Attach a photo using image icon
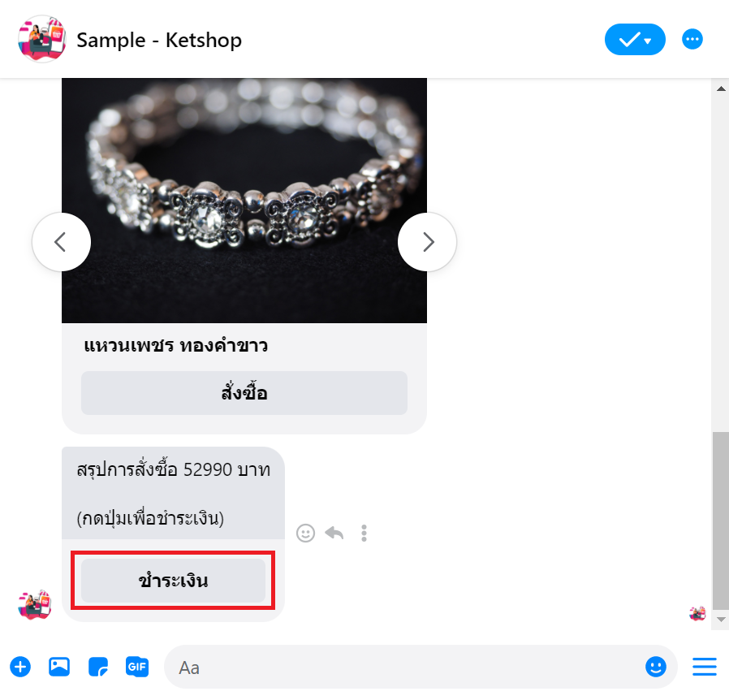 pos(59,667)
